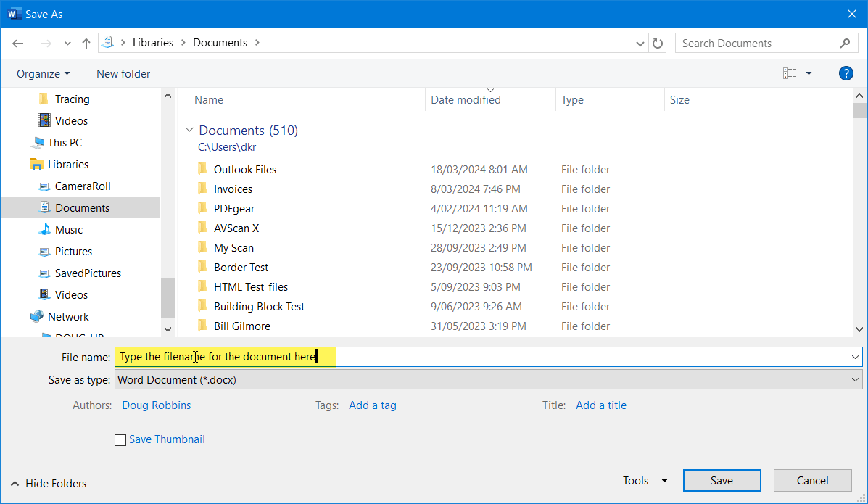
Task: Enable the Save Thumbnail checkbox
Action: [x=120, y=439]
